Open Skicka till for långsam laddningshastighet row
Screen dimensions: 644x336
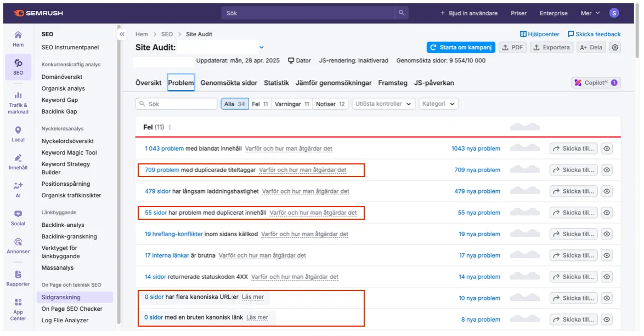pos(573,191)
